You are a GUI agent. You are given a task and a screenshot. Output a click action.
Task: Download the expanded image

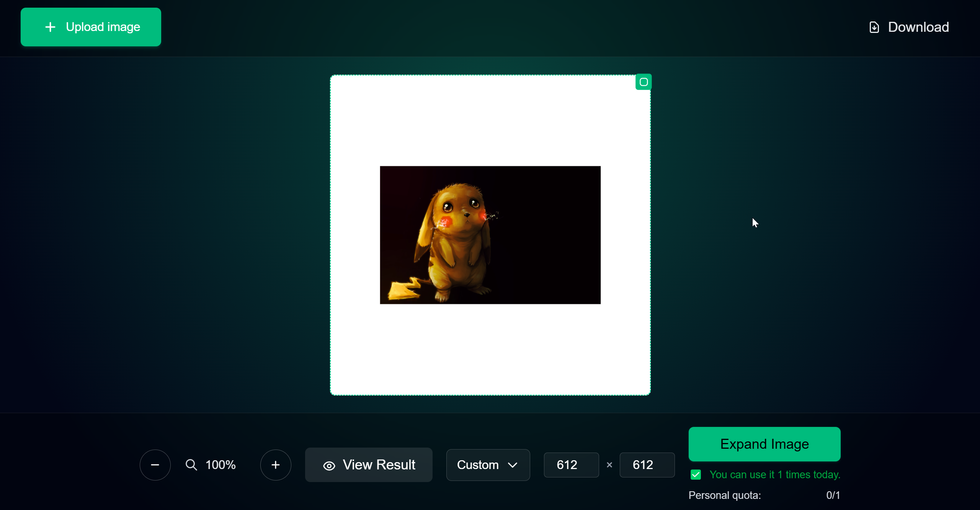(909, 27)
